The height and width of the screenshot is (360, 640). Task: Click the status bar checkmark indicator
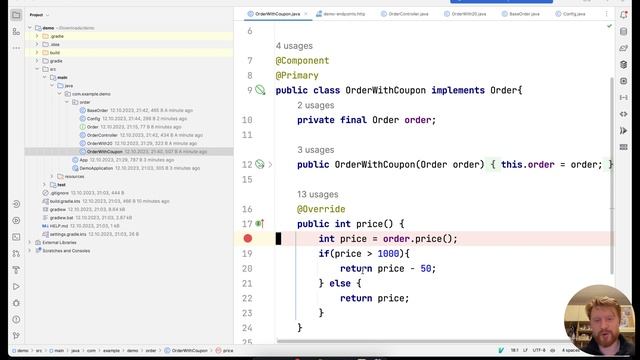(501, 350)
